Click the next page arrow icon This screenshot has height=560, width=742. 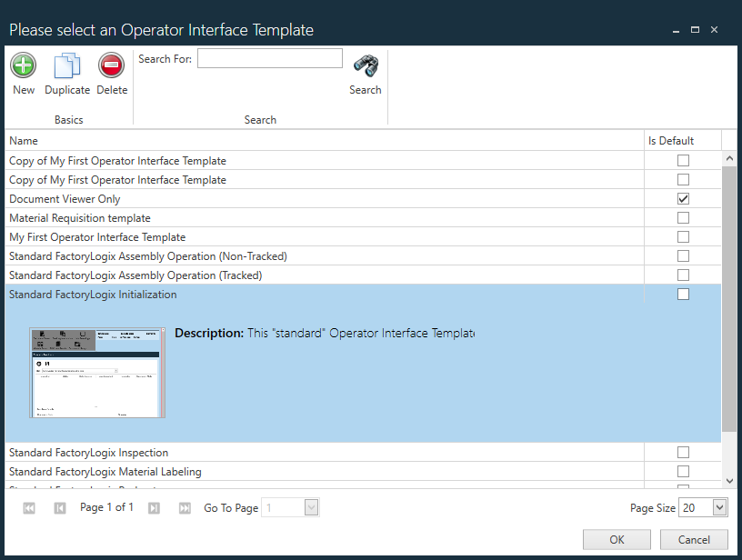point(154,507)
